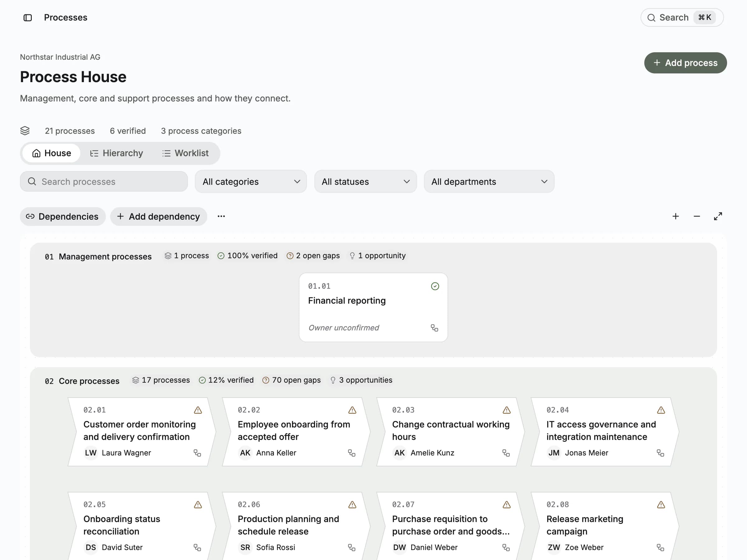Click dependency icon on Daniel Weber's card
The image size is (747, 560).
pos(506,548)
